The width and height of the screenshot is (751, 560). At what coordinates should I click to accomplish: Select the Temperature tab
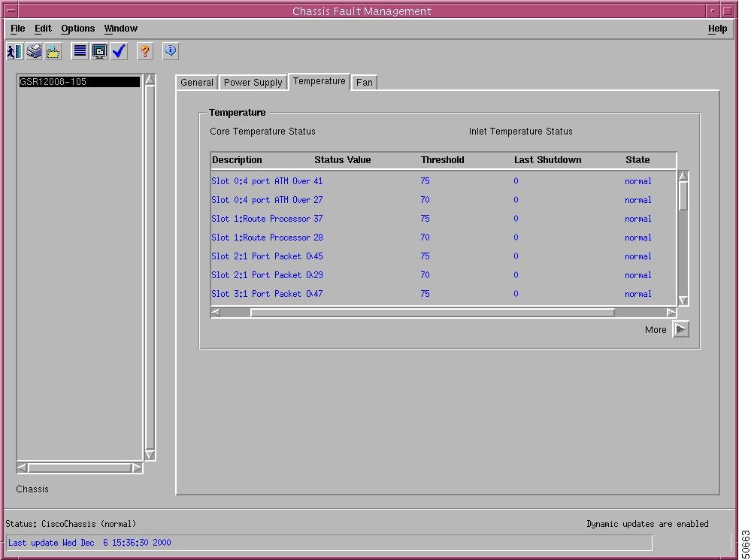tap(319, 81)
